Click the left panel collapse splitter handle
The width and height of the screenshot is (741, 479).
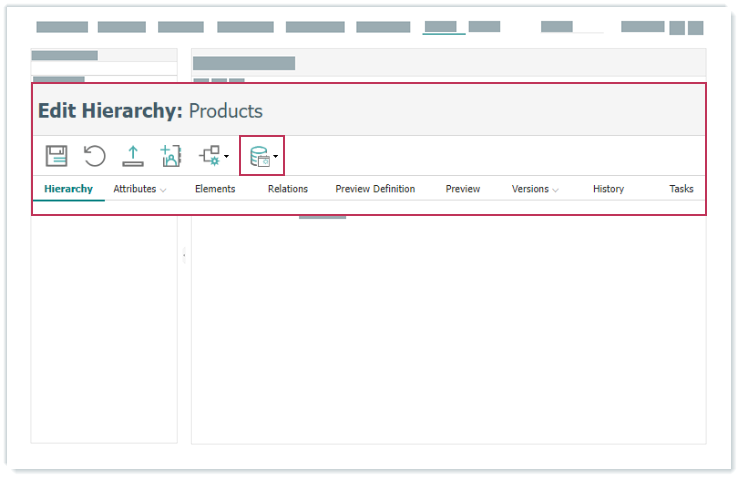click(184, 256)
